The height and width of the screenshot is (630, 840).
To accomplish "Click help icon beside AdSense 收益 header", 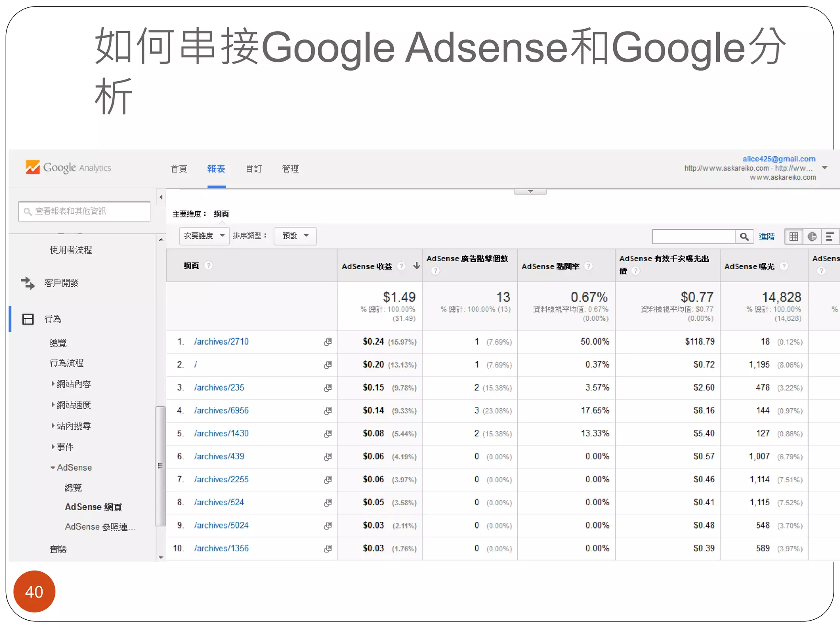I will [402, 266].
